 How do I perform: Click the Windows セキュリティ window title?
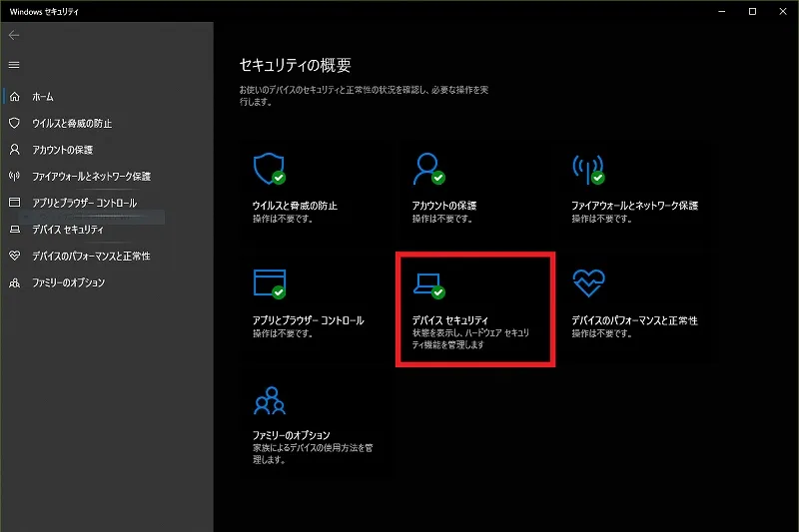[44, 12]
